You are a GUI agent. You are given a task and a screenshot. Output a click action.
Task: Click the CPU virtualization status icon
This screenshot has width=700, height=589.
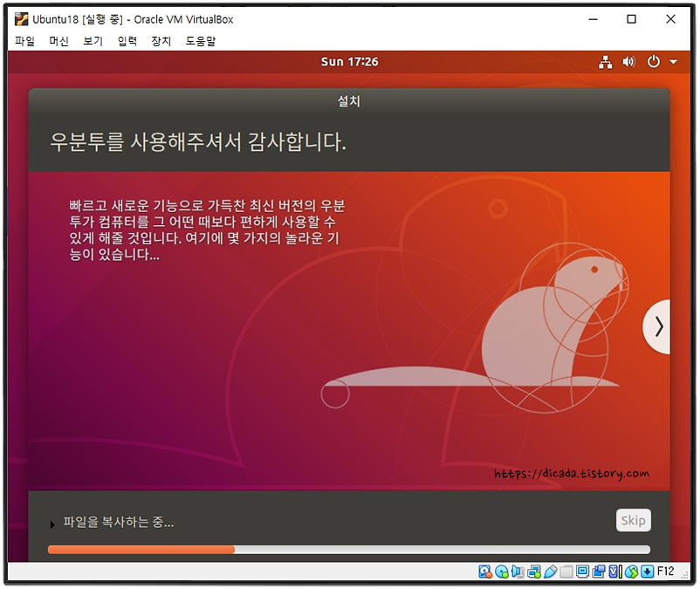pyautogui.click(x=615, y=572)
